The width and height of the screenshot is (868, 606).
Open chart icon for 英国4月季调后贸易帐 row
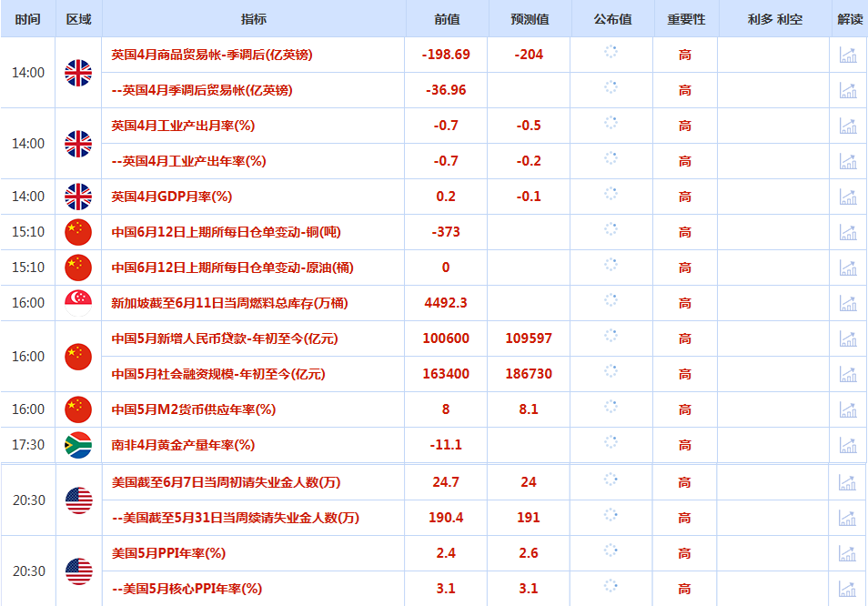(848, 90)
